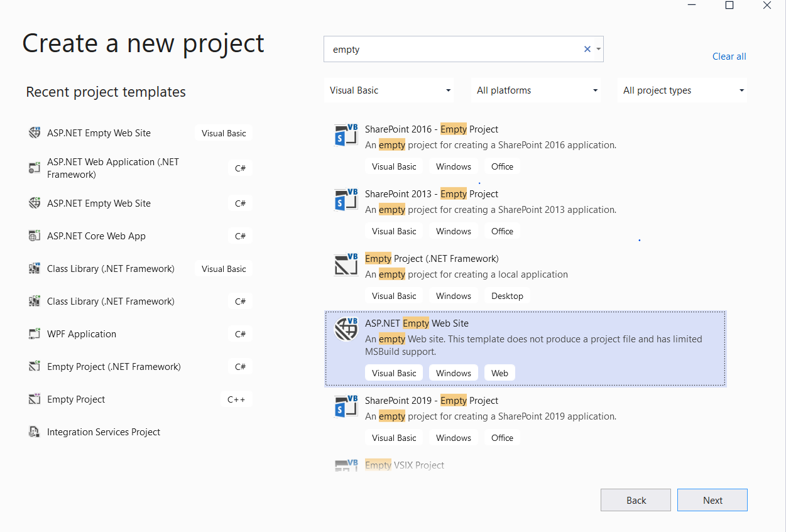
Task: Click the VB Empty Project (.NET Framework) search result icon
Action: tap(346, 264)
